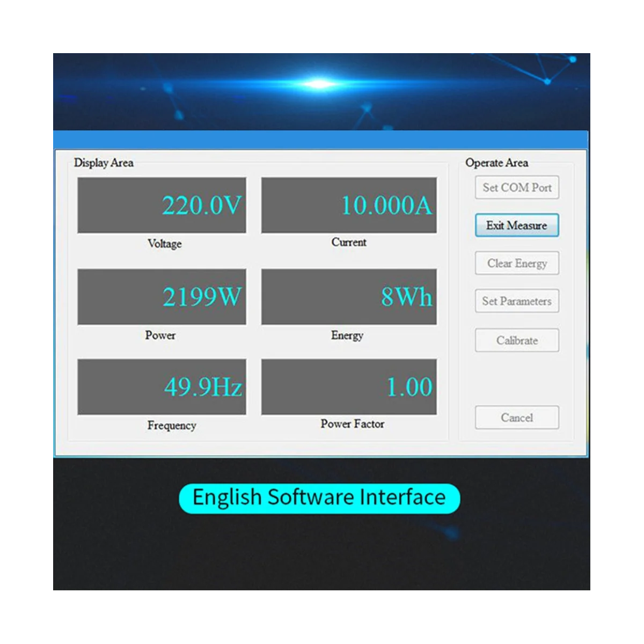Click the Frequency label

click(172, 426)
